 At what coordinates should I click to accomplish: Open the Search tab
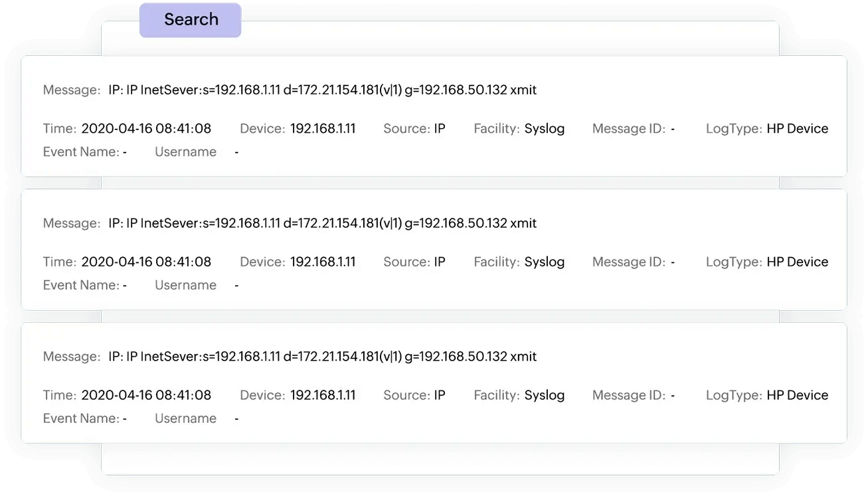point(191,20)
